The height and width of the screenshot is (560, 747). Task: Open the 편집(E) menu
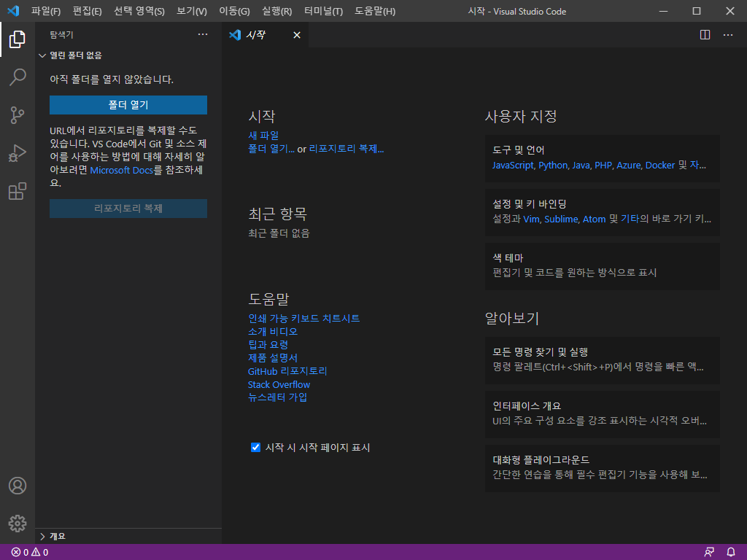tap(88, 11)
